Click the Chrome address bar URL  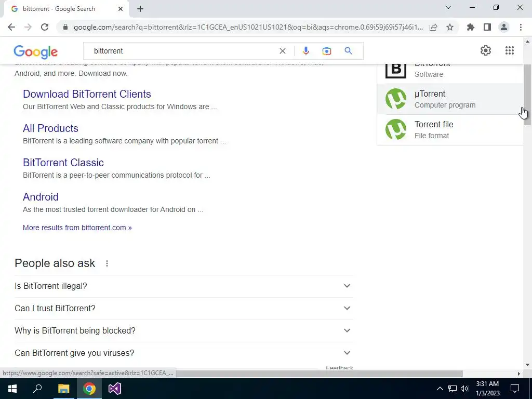click(248, 27)
